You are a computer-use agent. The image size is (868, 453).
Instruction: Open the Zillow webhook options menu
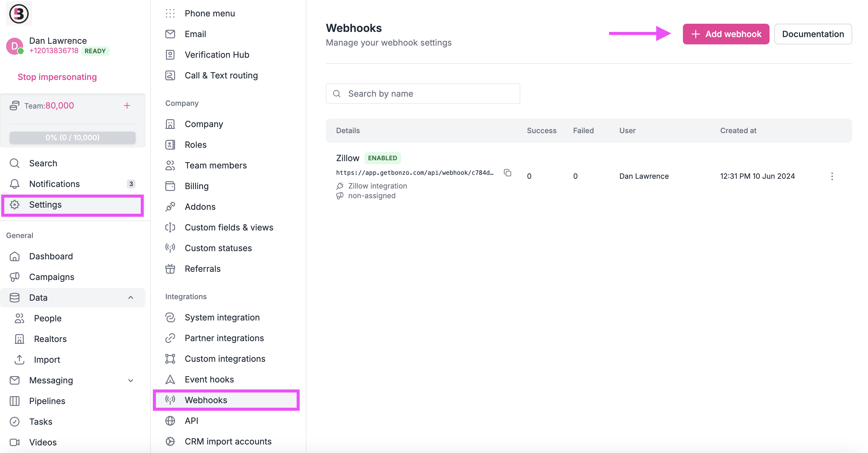tap(832, 176)
